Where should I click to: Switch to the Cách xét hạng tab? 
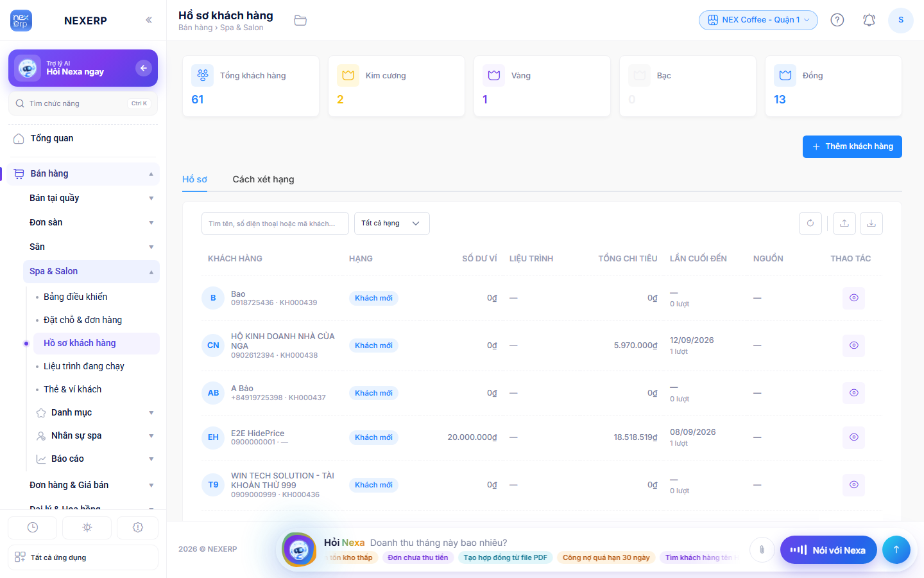(263, 179)
